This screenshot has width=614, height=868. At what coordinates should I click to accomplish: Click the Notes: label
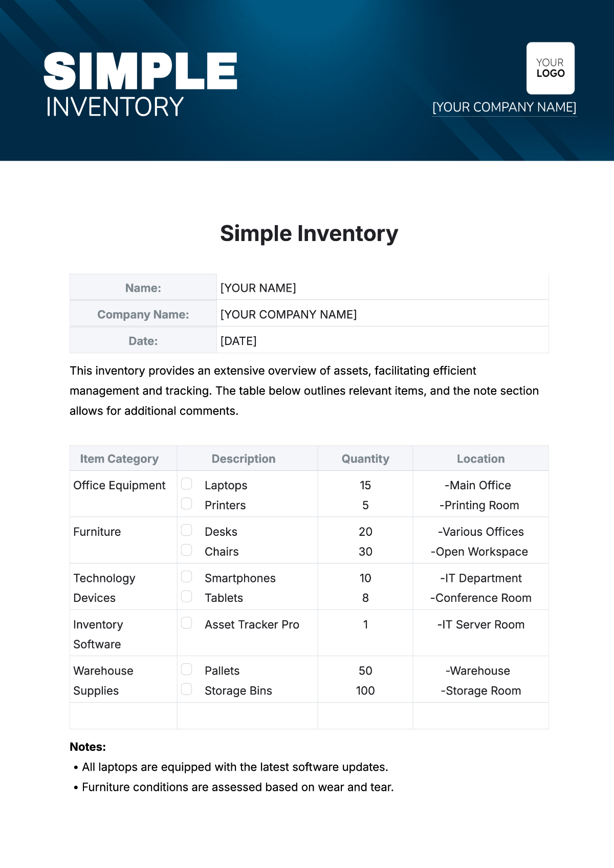(88, 747)
